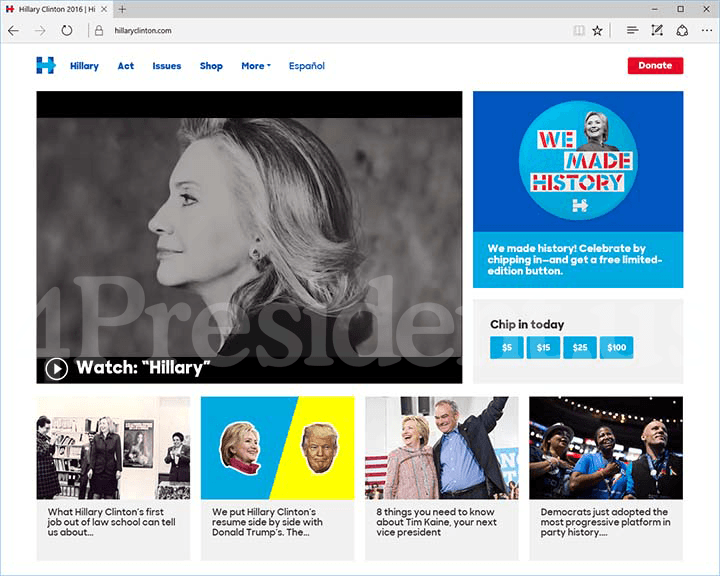Open the Shop nav menu item

coord(211,66)
